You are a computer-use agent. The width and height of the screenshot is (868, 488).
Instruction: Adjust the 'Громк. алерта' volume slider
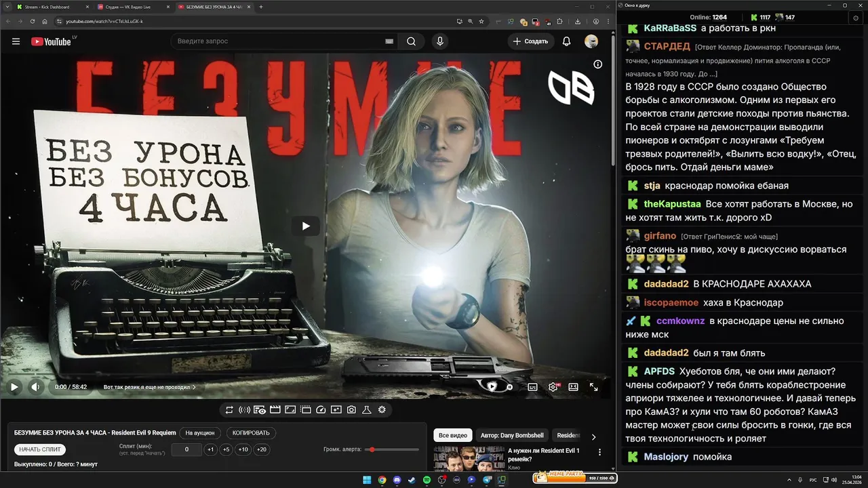[393, 449]
